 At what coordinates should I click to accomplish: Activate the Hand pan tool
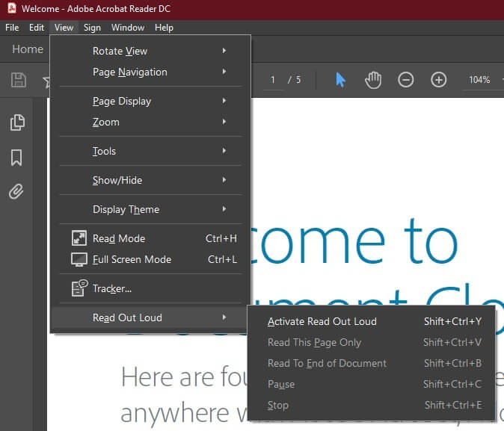(x=372, y=80)
